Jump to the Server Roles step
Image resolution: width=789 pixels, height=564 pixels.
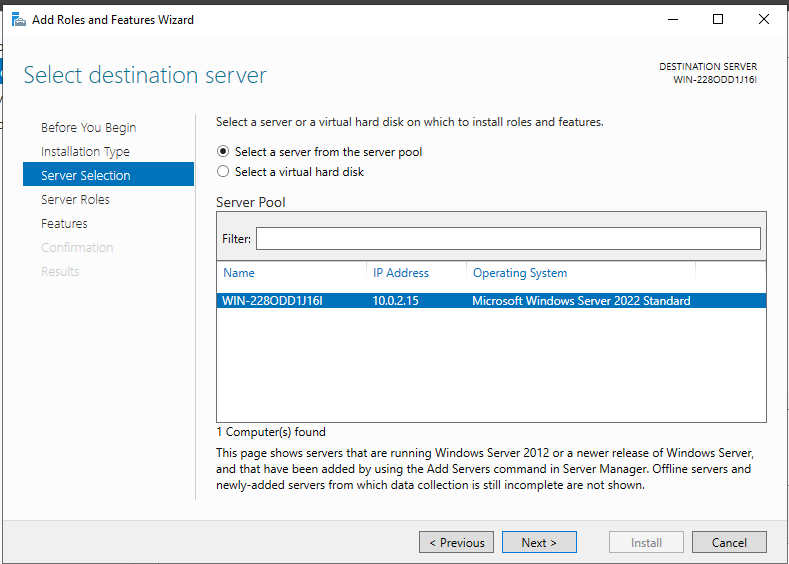pos(75,200)
